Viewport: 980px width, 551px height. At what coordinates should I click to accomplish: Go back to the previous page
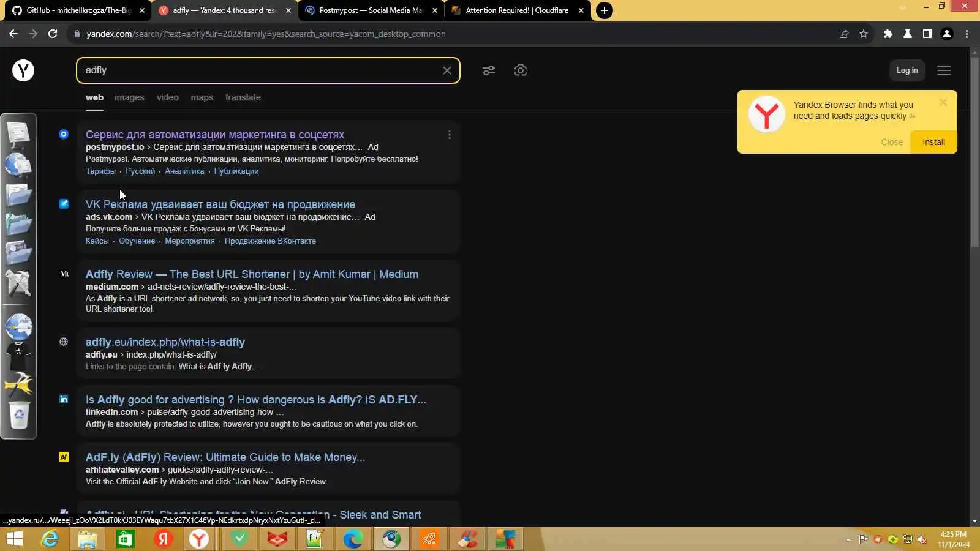[x=13, y=34]
